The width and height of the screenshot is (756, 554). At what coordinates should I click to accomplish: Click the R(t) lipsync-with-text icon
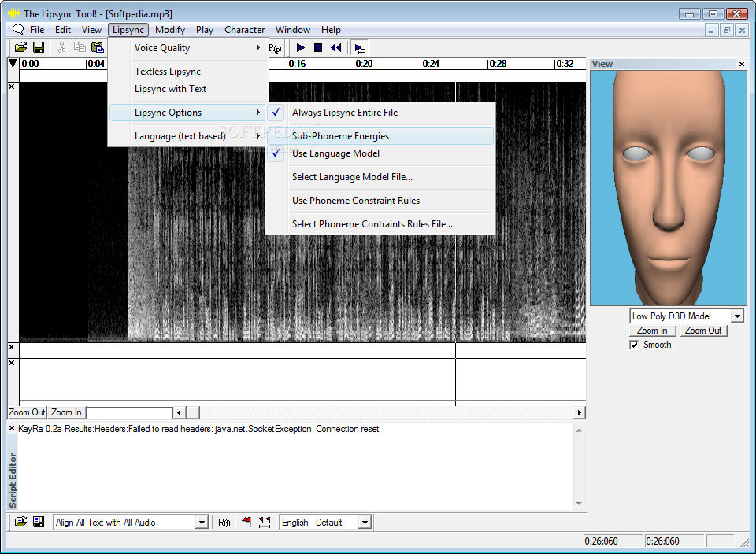pos(224,523)
